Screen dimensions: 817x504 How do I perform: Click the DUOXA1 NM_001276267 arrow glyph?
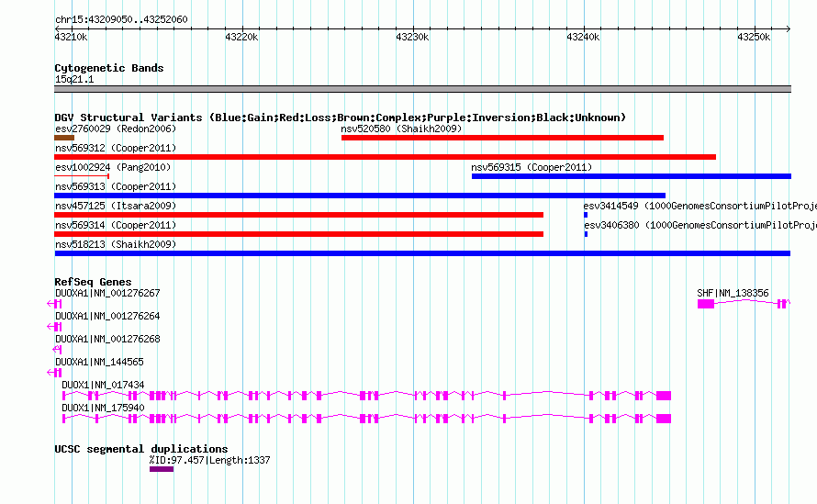coord(54,304)
